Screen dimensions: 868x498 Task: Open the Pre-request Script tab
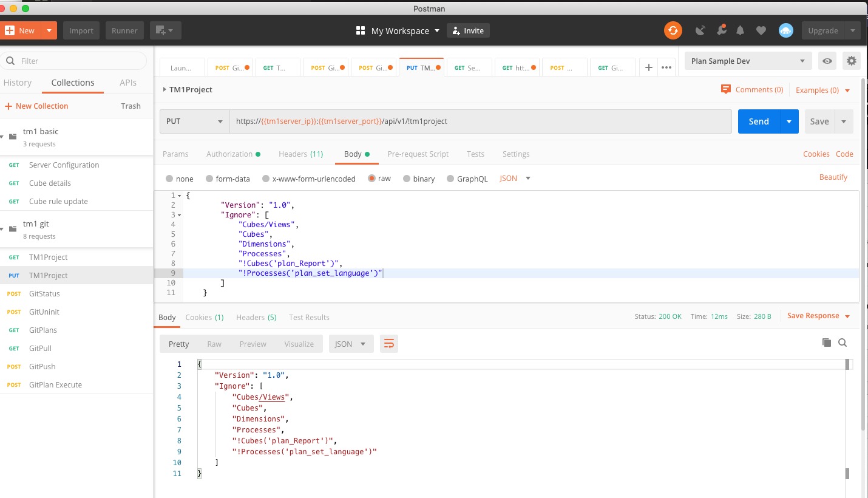(418, 154)
